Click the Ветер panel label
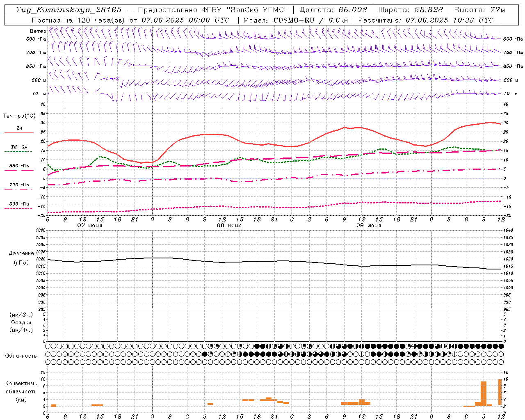 (x=38, y=31)
